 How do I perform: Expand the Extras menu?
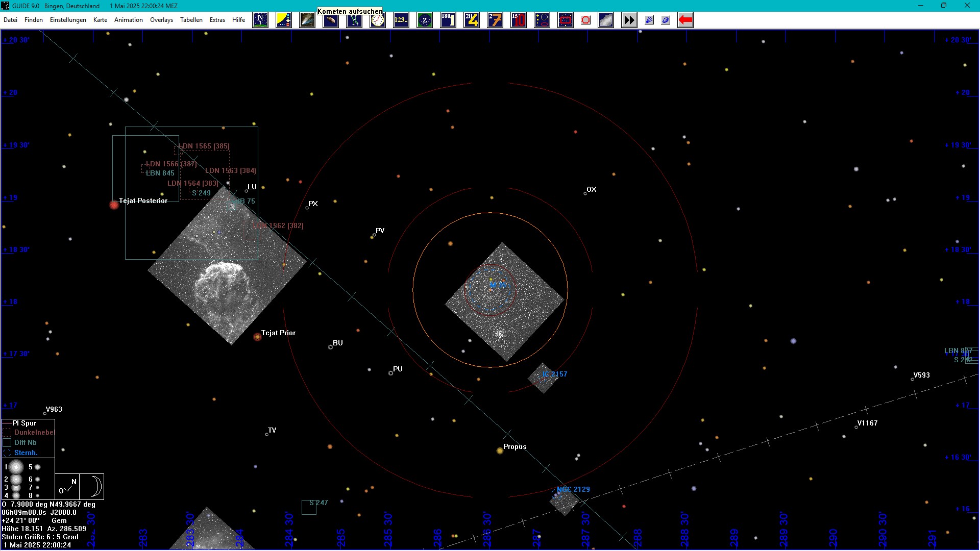217,20
